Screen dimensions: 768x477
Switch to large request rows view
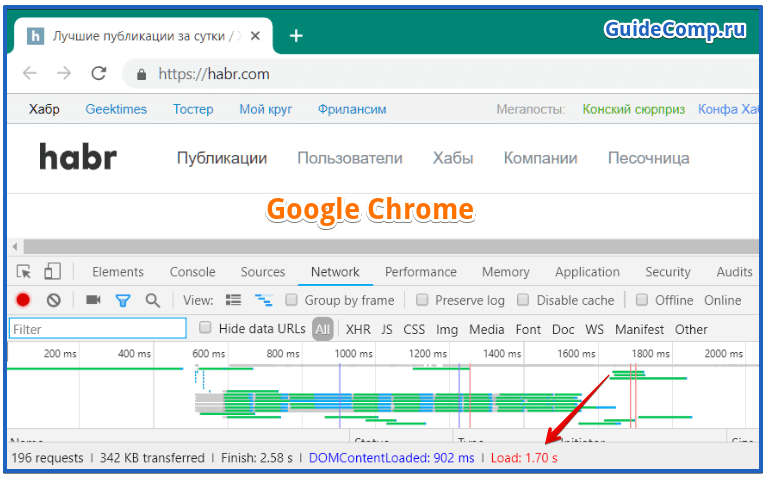233,300
